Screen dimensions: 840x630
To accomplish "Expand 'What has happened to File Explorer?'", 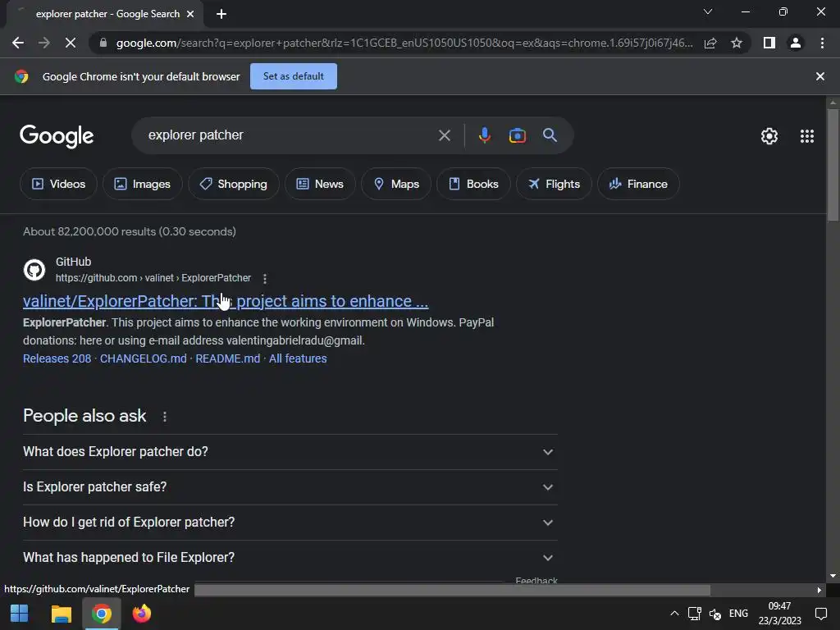I will pyautogui.click(x=290, y=558).
